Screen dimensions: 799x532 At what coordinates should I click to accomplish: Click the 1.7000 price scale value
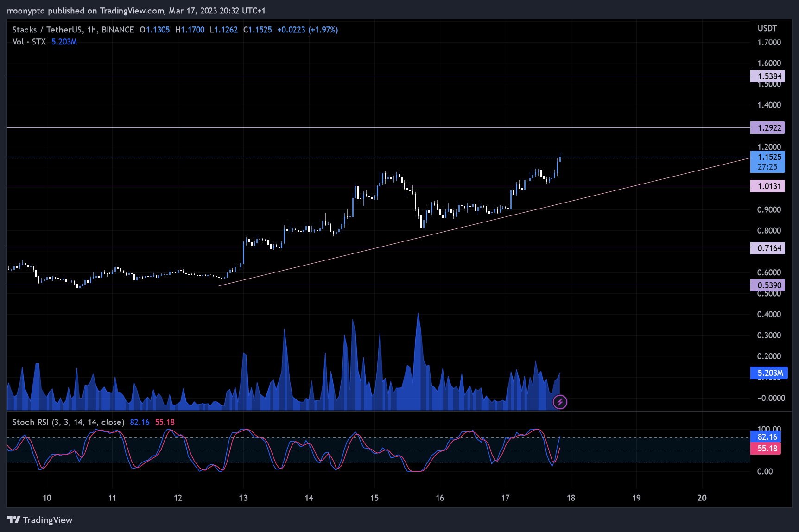(x=769, y=42)
